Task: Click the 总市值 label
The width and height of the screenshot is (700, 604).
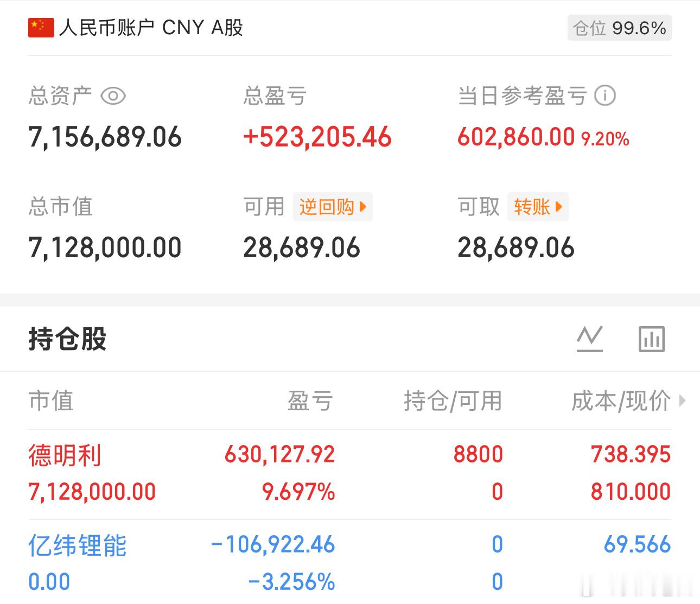Action: (60, 207)
